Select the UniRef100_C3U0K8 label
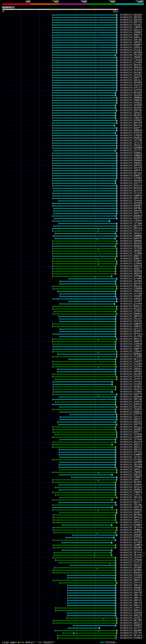 (131, 60)
